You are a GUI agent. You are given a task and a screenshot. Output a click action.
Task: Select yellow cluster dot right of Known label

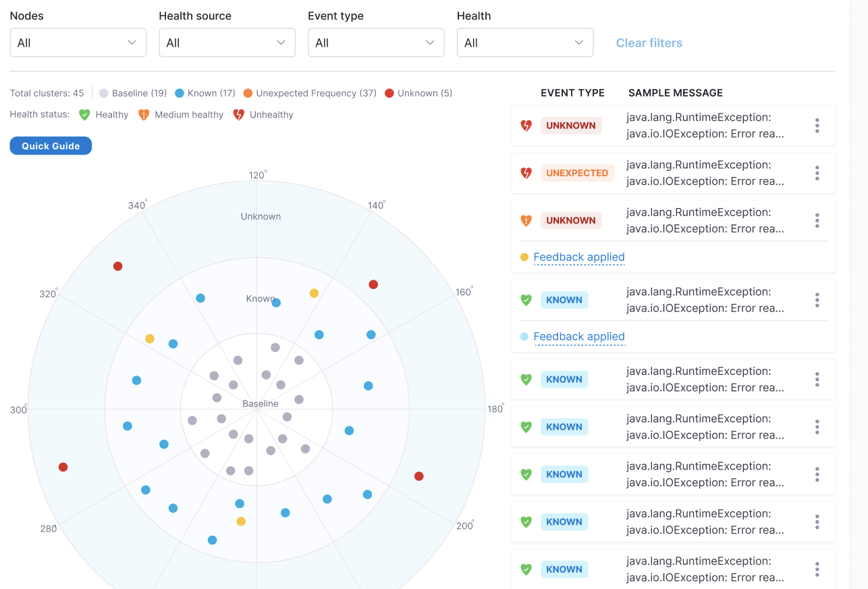tap(314, 293)
